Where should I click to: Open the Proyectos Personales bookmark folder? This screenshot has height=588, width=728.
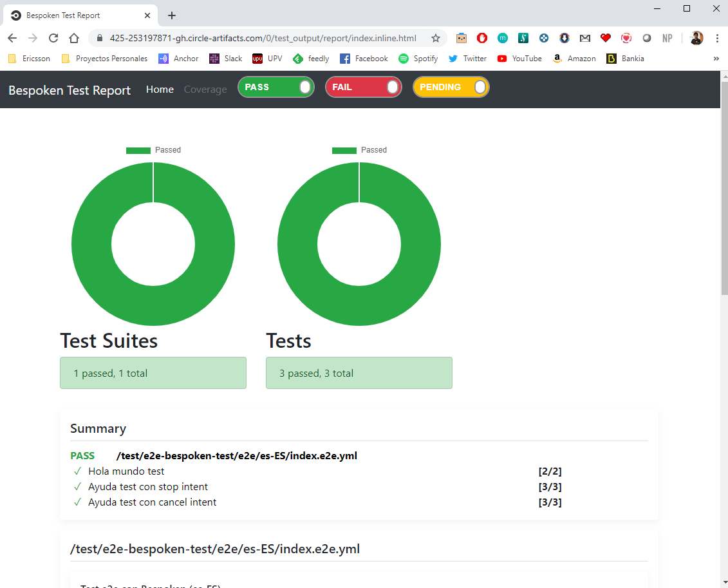104,59
